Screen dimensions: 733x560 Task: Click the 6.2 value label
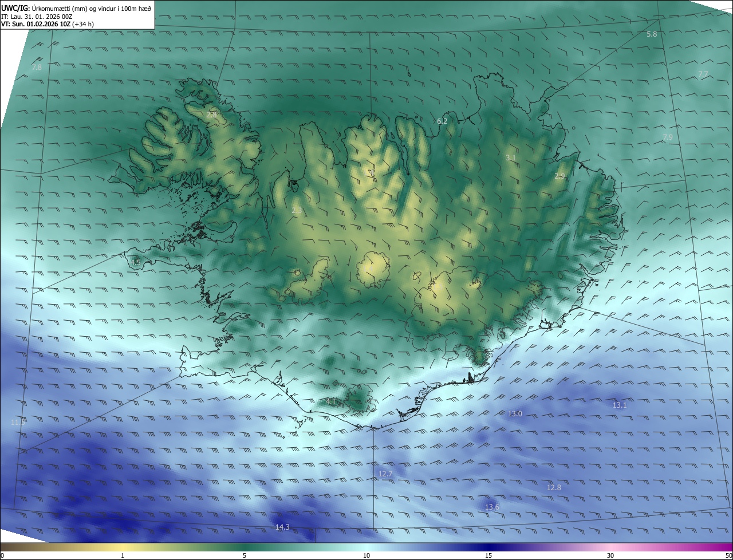[442, 121]
